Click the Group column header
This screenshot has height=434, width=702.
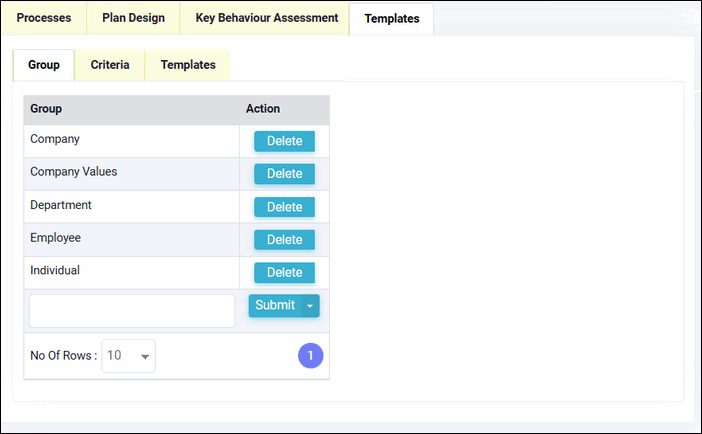[x=47, y=109]
